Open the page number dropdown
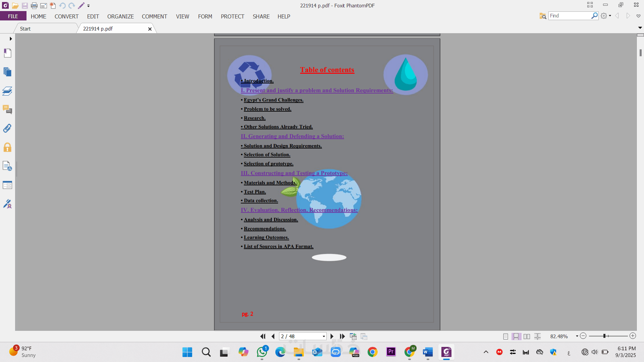The width and height of the screenshot is (644, 362). [x=324, y=336]
